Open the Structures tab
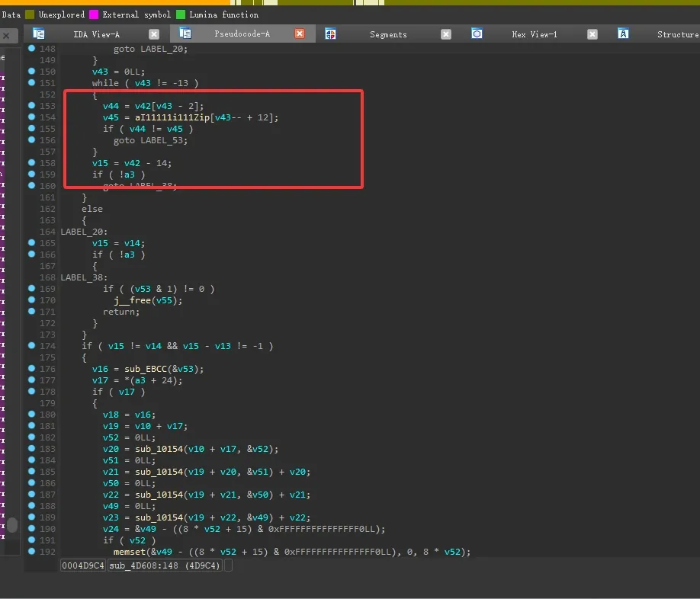Viewport: 700px width, 599px height. [678, 34]
